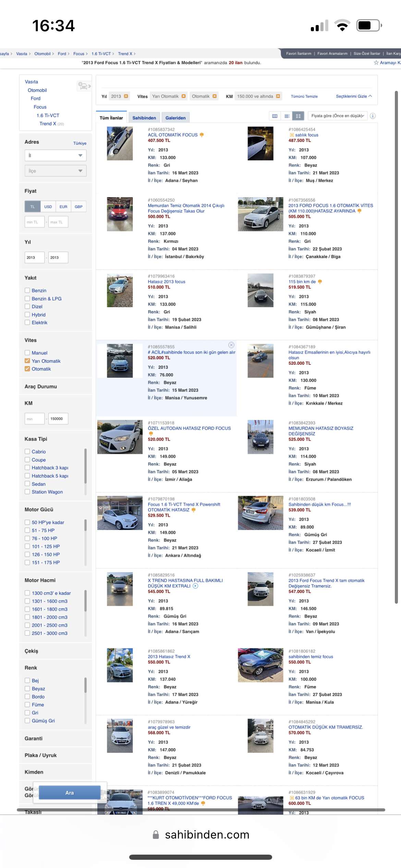Remove the 150.000 ve altında KM filter
Viewport: 401px width, 868px height.
tap(278, 96)
